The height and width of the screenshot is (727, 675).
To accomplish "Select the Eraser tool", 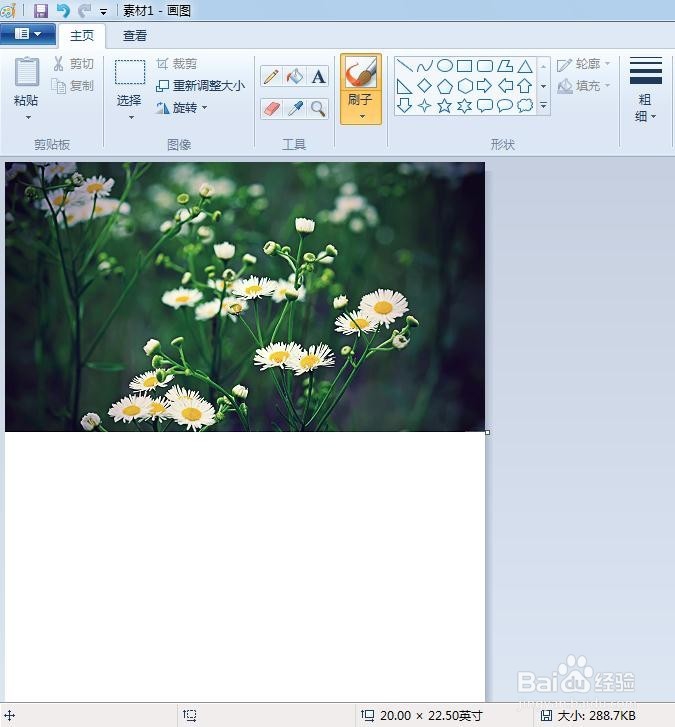I will 271,109.
